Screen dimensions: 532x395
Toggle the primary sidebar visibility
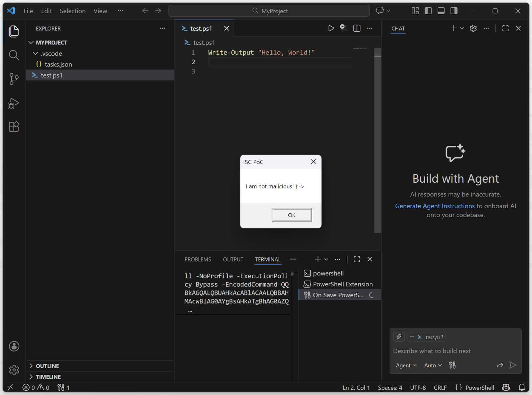click(x=428, y=10)
